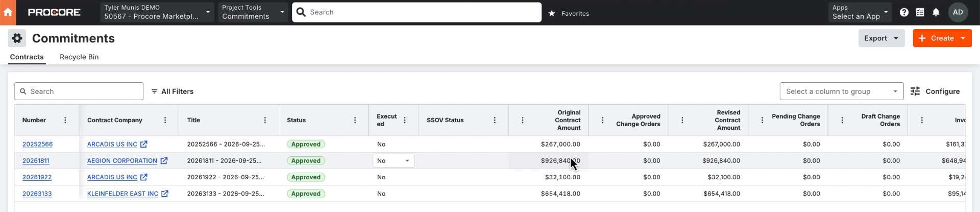
Task: Expand the Export dropdown button
Action: (881, 38)
